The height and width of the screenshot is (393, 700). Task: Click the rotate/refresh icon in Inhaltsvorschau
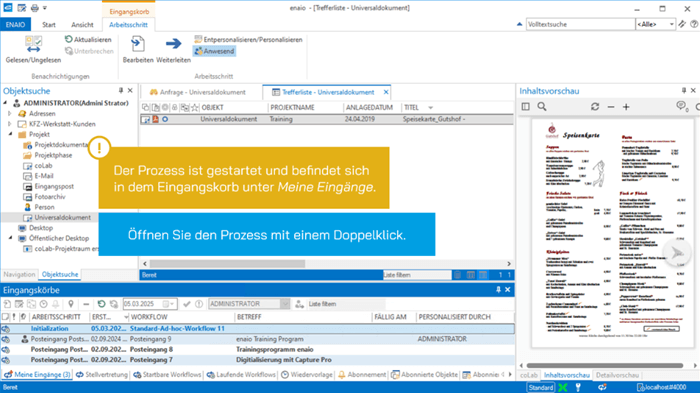click(x=595, y=107)
